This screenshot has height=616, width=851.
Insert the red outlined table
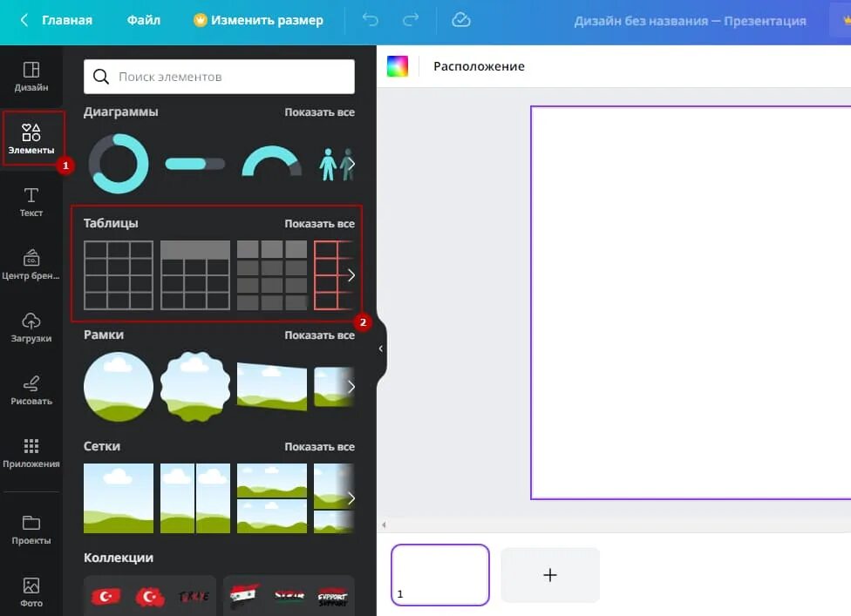pyautogui.click(x=334, y=275)
